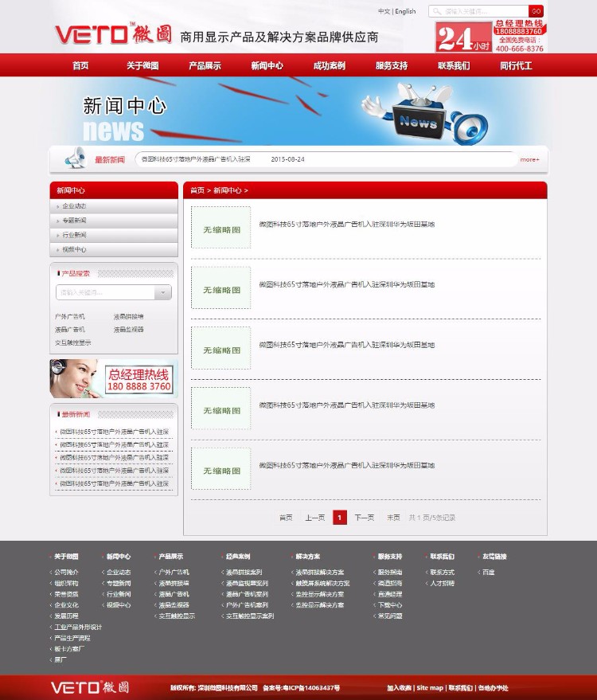Open 公司简介 in the footer
Screen dimensions: 597x700
point(67,573)
